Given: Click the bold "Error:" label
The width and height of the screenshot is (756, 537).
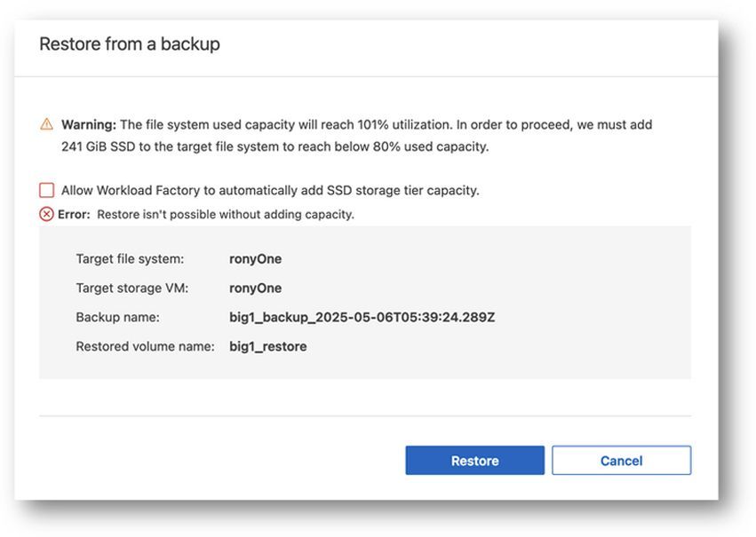Looking at the screenshot, I should pyautogui.click(x=74, y=214).
